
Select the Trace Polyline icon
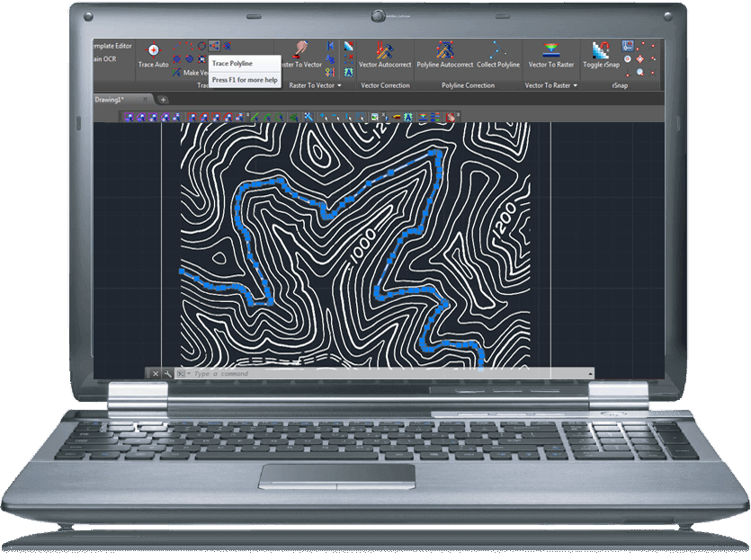pos(216,46)
